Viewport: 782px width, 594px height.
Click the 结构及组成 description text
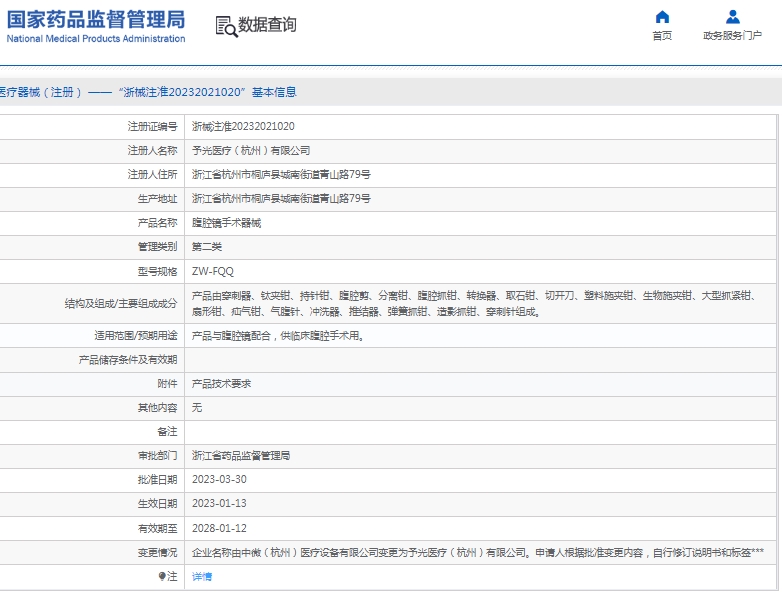(474, 304)
